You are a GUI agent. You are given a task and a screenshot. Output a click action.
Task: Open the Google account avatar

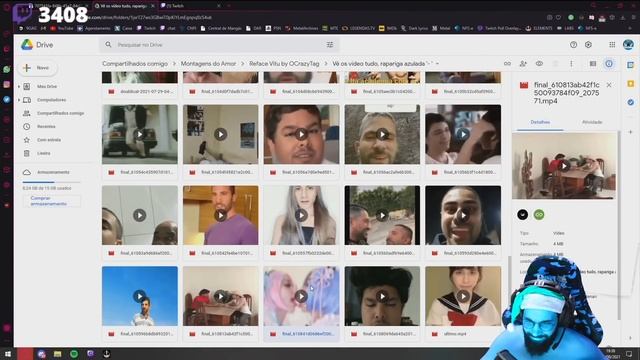click(628, 44)
